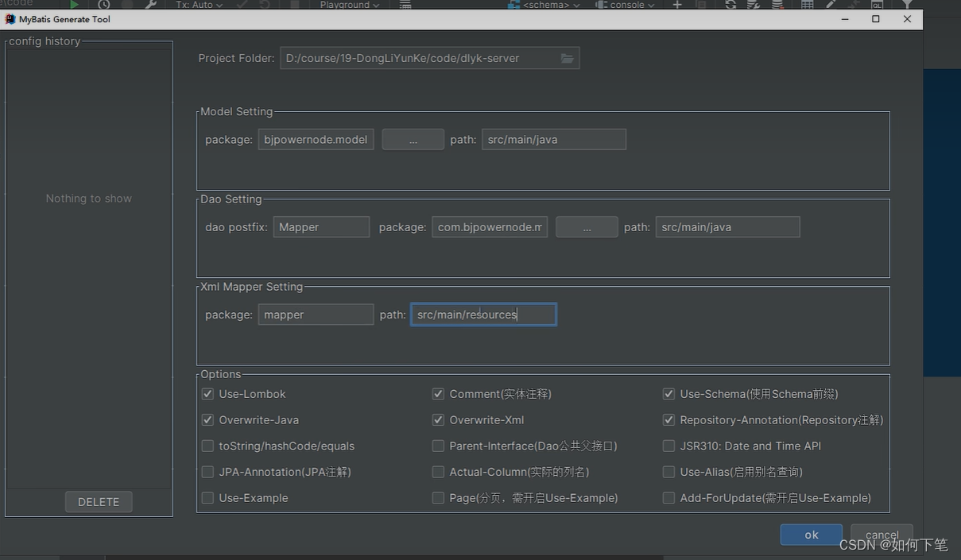Image resolution: width=961 pixels, height=560 pixels.
Task: Roll back transaction with undo arrow icon
Action: click(263, 5)
